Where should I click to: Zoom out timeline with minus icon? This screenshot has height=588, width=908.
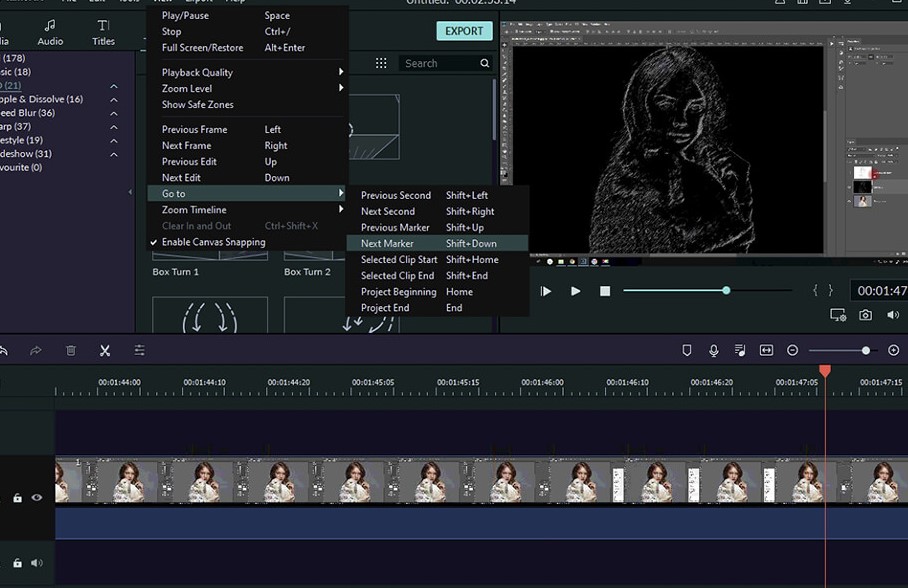pos(793,350)
